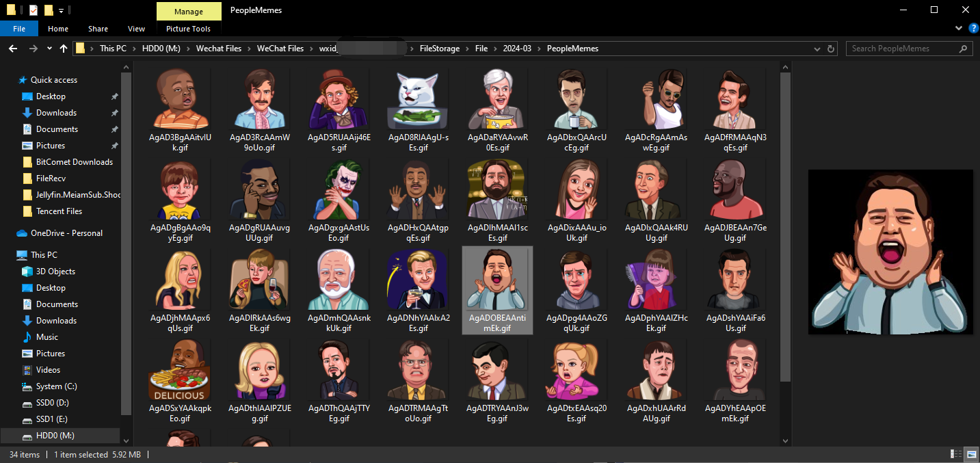This screenshot has width=980, height=463.
Task: Click the Forward navigation arrow
Action: pos(33,49)
